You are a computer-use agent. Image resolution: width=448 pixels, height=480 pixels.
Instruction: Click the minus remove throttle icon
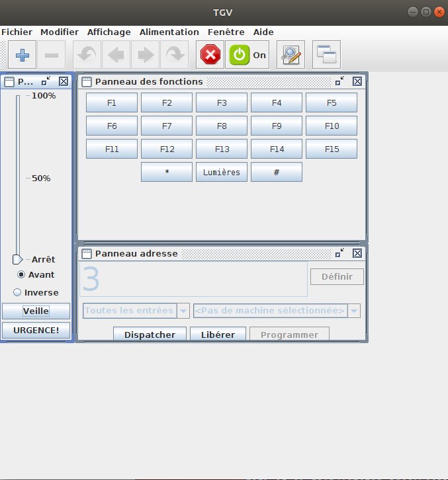[52, 55]
